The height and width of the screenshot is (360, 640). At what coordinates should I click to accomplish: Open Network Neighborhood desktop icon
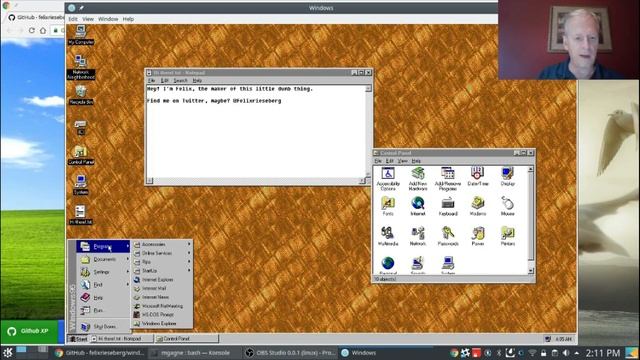81,67
